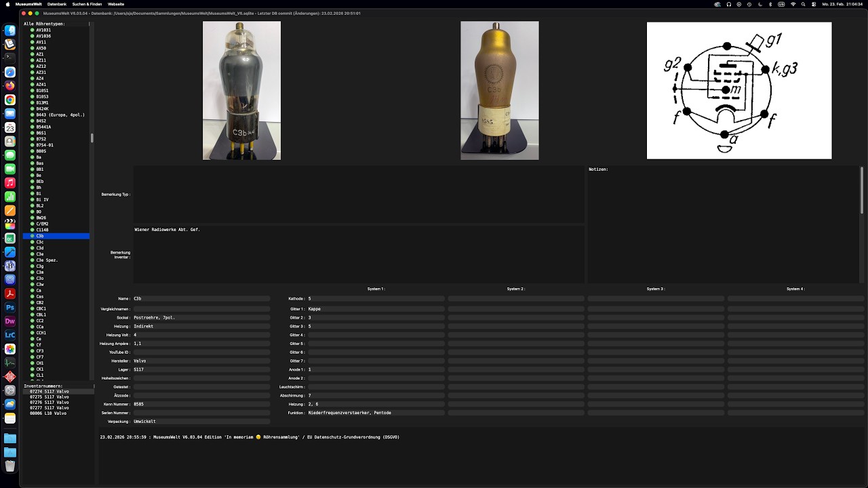The height and width of the screenshot is (488, 868).
Task: Click the Funktion field Niederfrequenzverstaerker, Pentode
Action: pyautogui.click(x=376, y=413)
